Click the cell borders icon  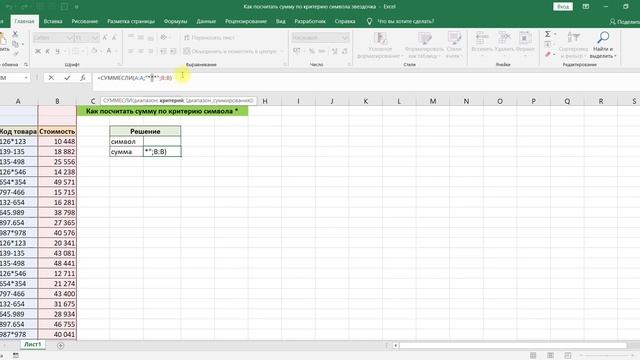click(x=76, y=51)
